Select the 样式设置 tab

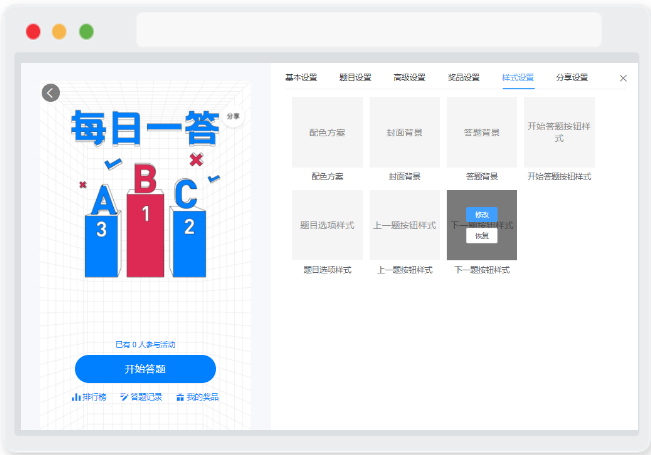click(x=518, y=77)
